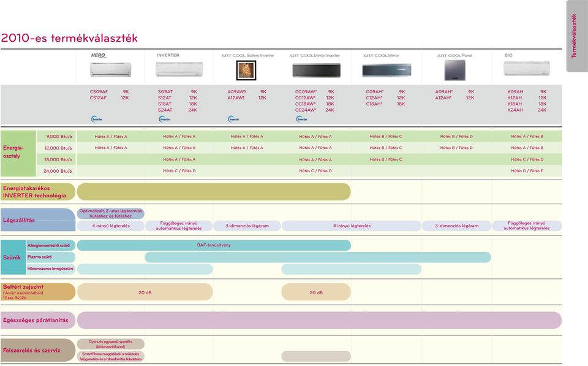Select model A09AW1
588x366 pixels.
[236, 91]
